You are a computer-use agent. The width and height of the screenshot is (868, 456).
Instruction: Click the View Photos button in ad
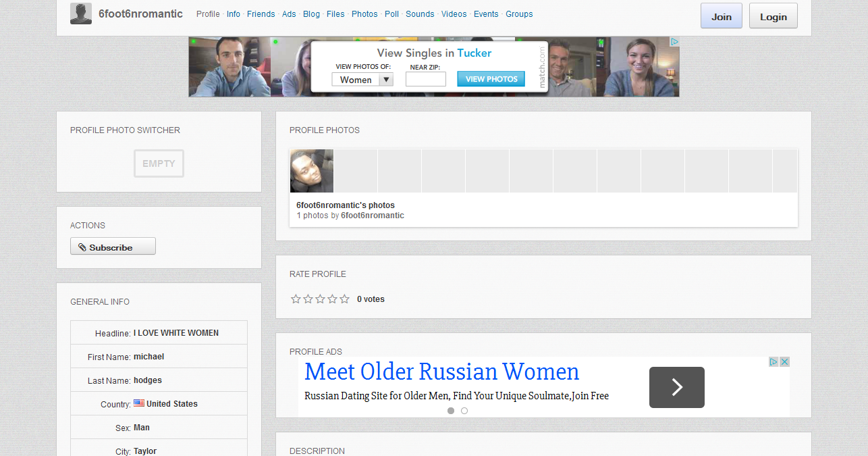tap(491, 79)
